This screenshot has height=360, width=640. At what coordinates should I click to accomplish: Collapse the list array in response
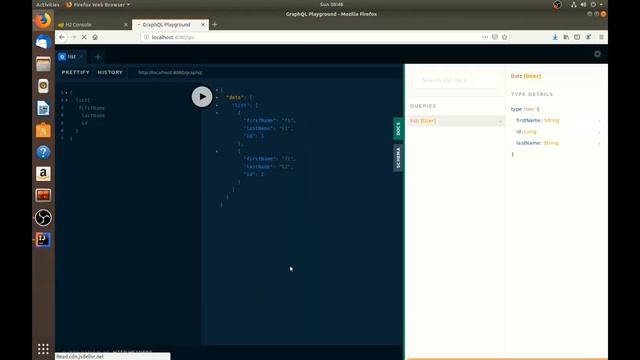pyautogui.click(x=217, y=105)
